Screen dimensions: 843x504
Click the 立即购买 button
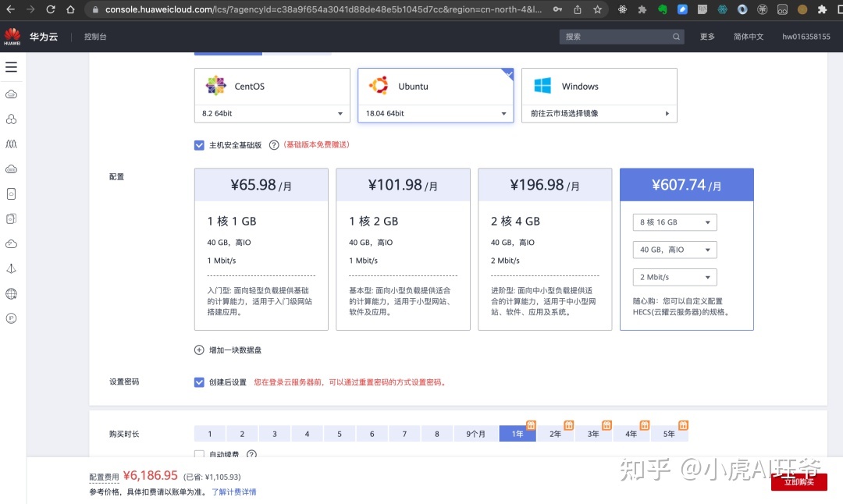pos(799,482)
